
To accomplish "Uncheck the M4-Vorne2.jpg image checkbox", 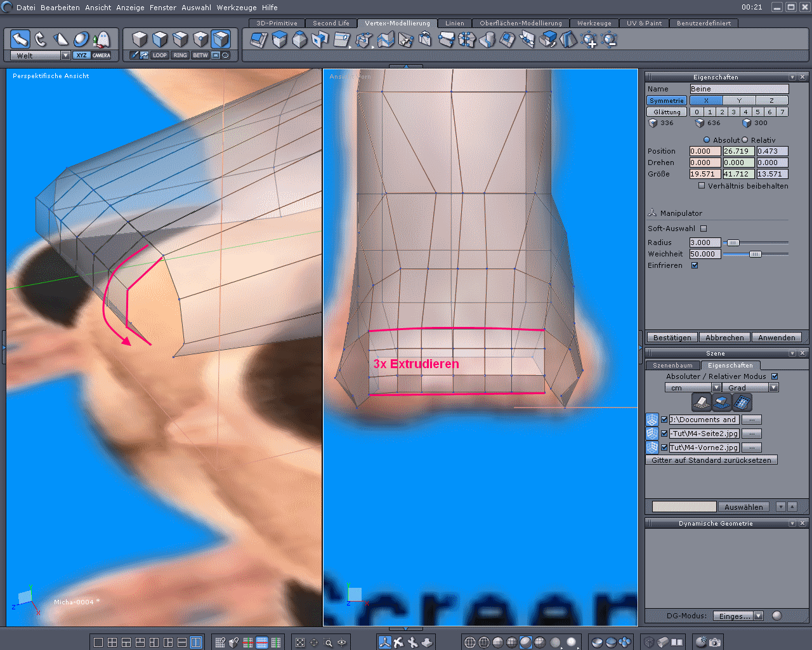I will tap(664, 448).
